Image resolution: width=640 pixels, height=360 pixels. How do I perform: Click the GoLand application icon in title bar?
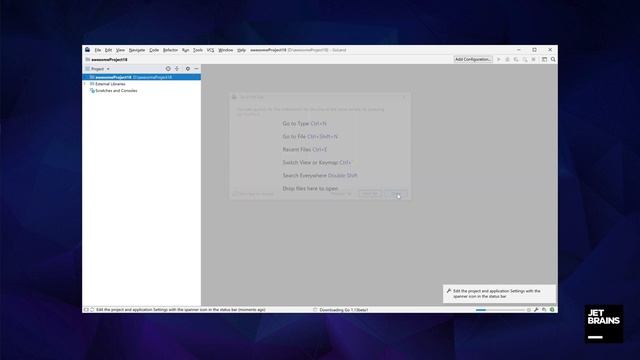87,50
